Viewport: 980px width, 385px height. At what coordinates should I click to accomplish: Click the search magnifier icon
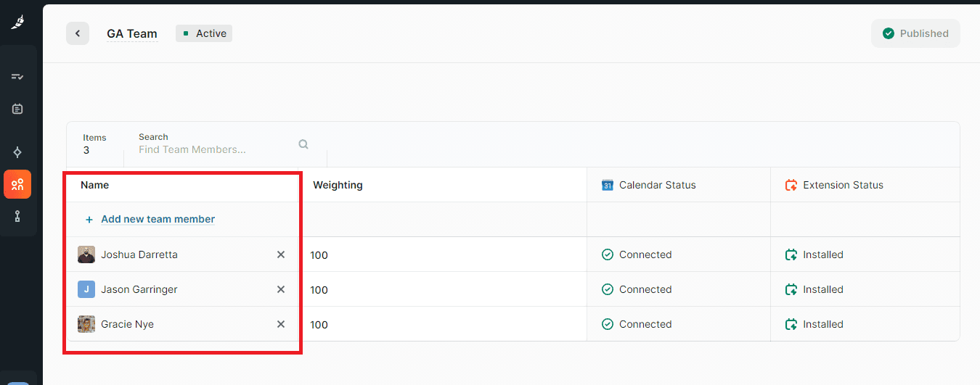pyautogui.click(x=303, y=144)
